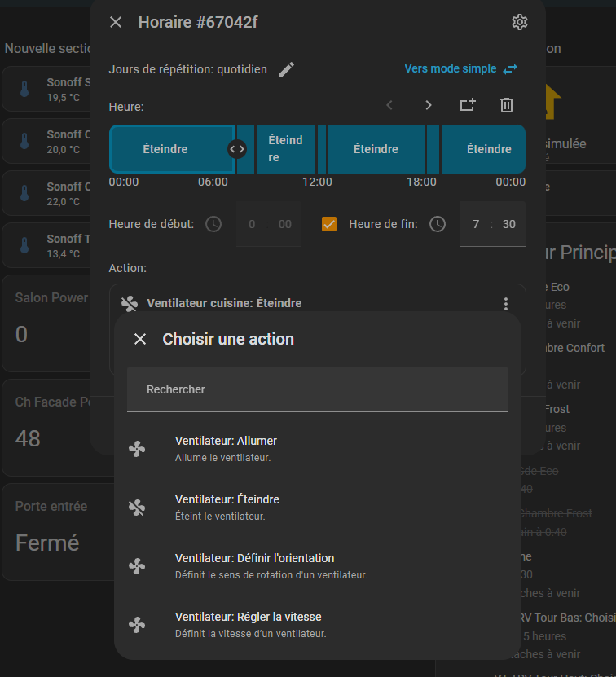Close the Choisir une action dialog
Image resolution: width=616 pixels, height=677 pixels.
140,339
